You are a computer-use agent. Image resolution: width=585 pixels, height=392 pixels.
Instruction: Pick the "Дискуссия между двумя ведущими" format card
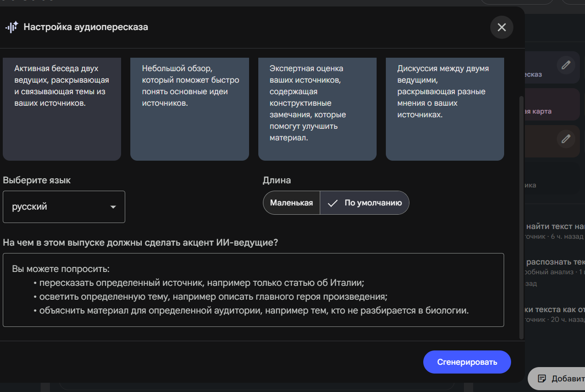coord(445,109)
